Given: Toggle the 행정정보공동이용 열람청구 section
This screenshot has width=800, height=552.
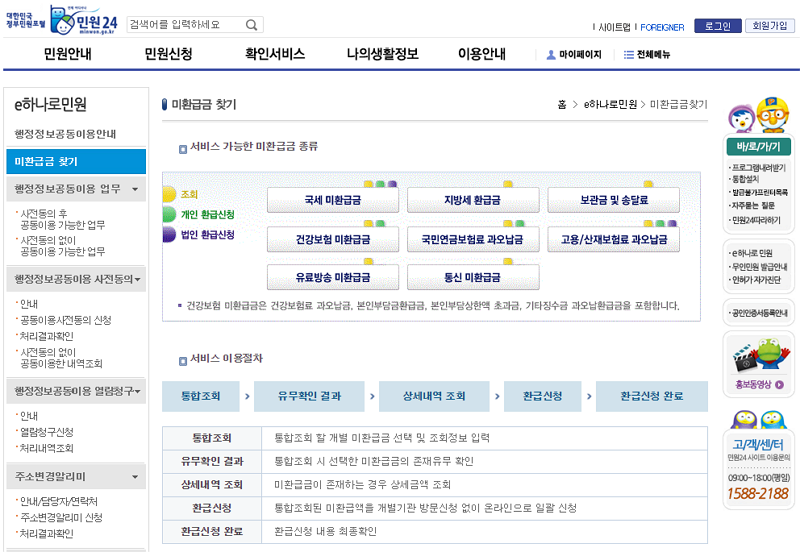Looking at the screenshot, I should (138, 391).
